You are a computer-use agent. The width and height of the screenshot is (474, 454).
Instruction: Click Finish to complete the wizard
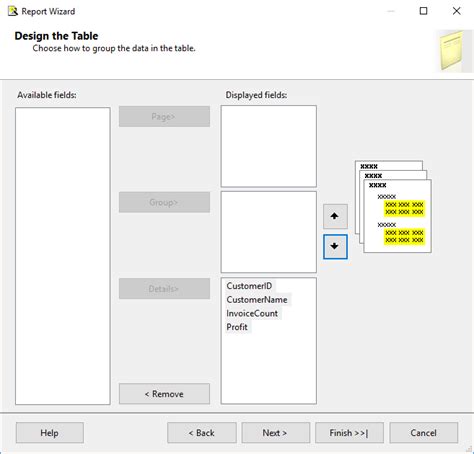(x=349, y=433)
